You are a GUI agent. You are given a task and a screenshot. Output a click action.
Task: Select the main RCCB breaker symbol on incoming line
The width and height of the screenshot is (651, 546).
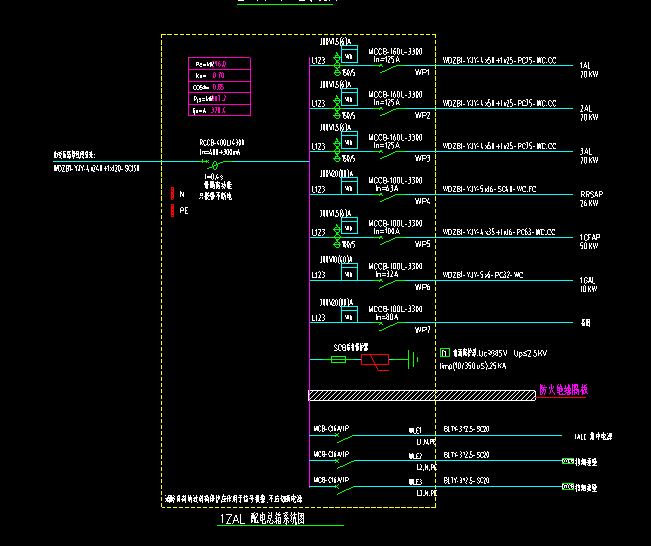[211, 162]
